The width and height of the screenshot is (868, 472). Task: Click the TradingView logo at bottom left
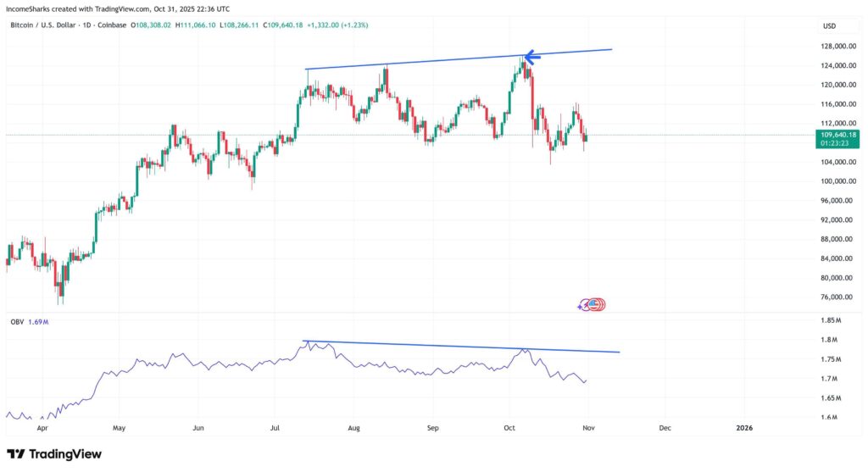[x=54, y=454]
